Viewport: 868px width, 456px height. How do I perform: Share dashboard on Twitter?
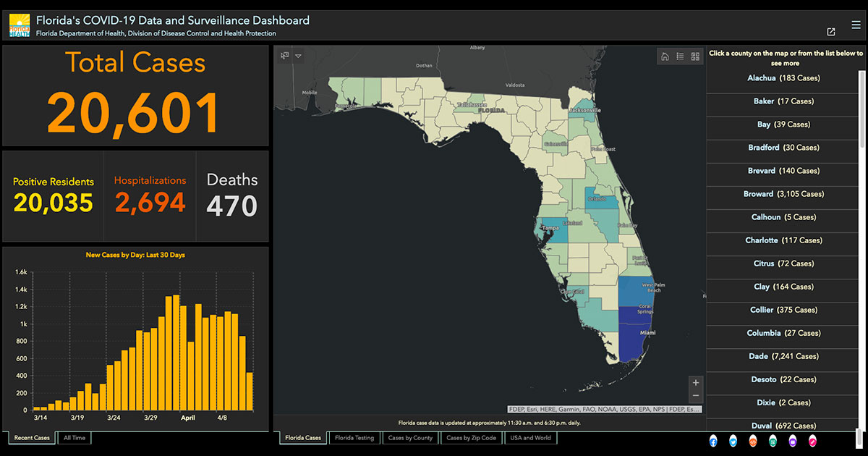pyautogui.click(x=733, y=440)
